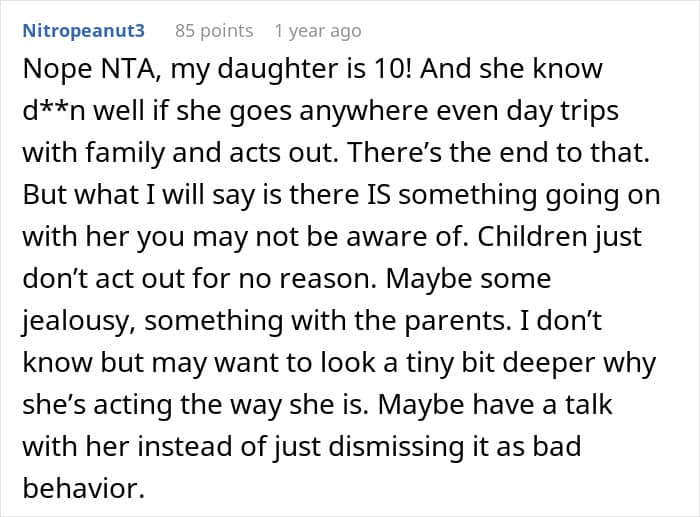
Task: Click the final word 'behavior.'
Action: click(x=83, y=488)
